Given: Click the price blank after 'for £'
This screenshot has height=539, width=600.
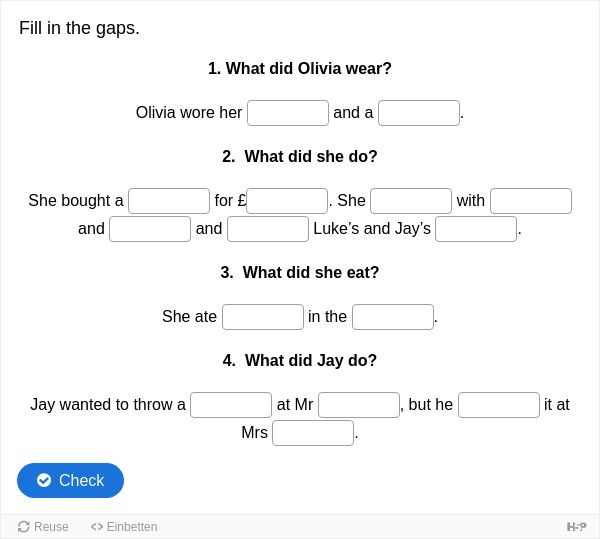Looking at the screenshot, I should click(287, 201).
